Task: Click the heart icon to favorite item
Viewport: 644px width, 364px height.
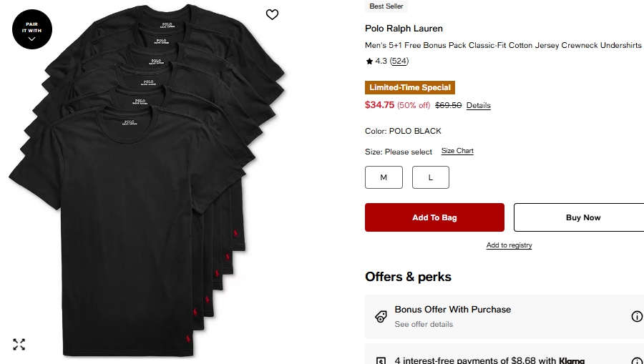Action: (272, 14)
